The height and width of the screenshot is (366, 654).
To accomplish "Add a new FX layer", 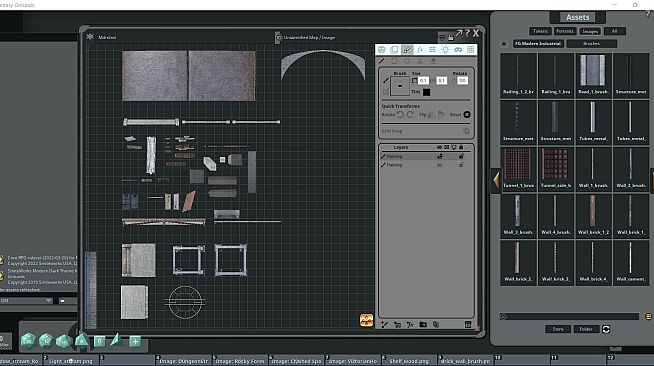I will click(410, 324).
